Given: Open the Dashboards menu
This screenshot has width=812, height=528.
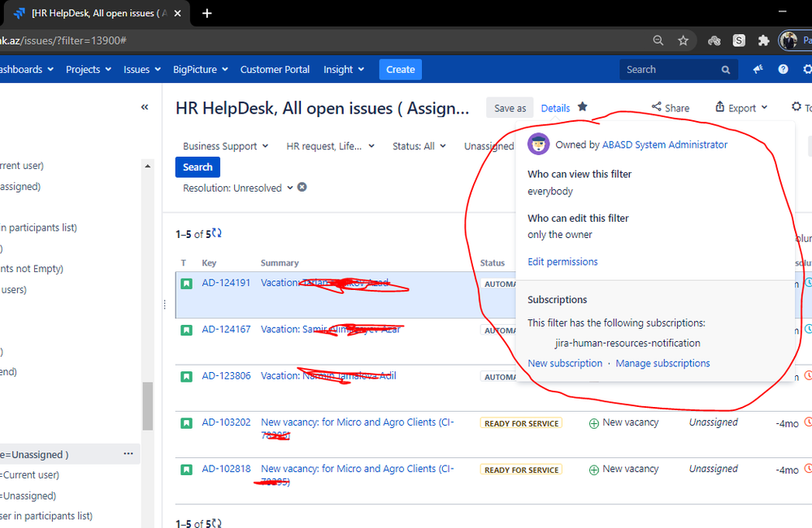Looking at the screenshot, I should (26, 69).
